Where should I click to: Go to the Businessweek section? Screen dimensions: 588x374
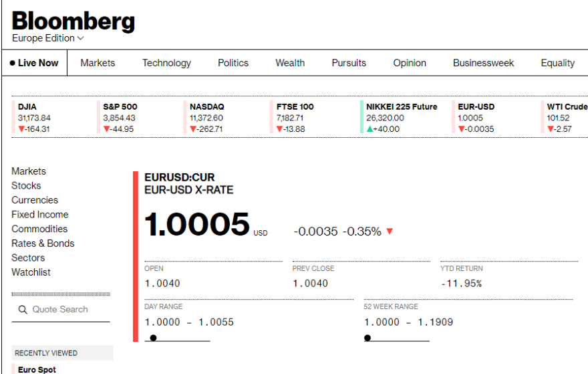pyautogui.click(x=483, y=63)
